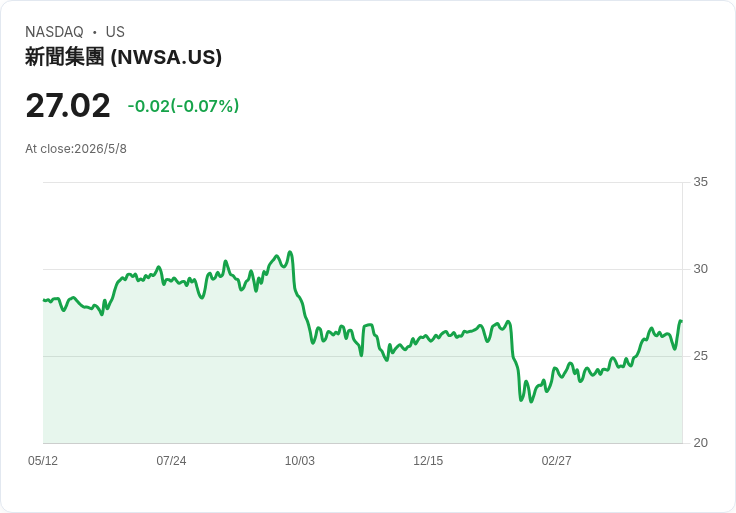Viewport: 736px width, 513px height.
Task: Select the 07/24 date label on x-axis
Action: [171, 460]
